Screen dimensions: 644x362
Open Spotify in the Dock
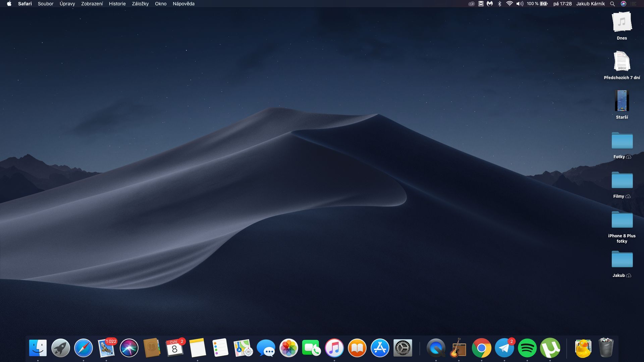click(x=527, y=348)
